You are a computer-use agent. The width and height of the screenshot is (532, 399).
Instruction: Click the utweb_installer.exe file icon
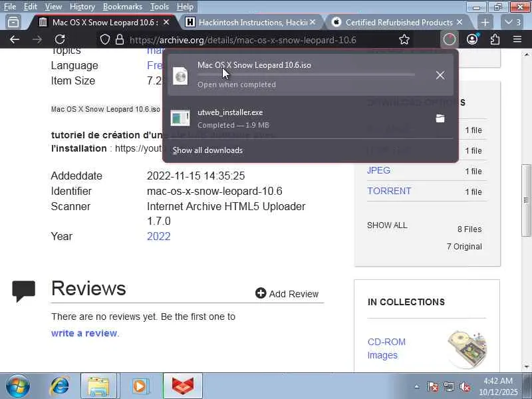coord(180,118)
